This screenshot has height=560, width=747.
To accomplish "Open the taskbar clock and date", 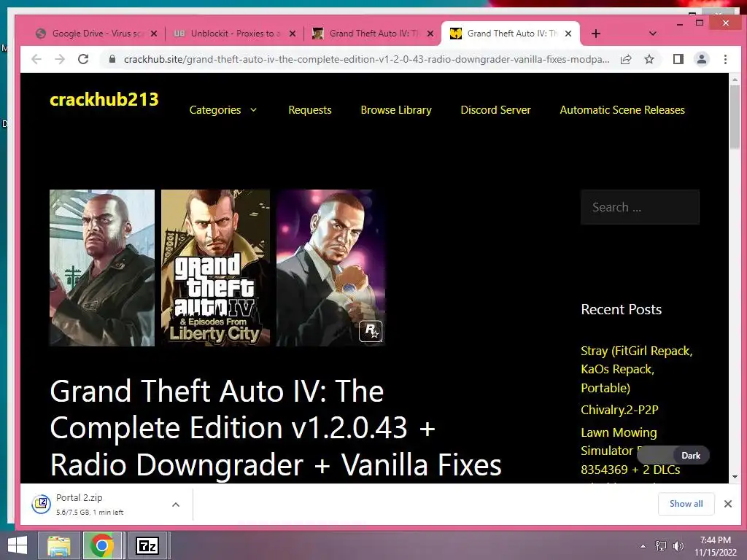I will point(716,546).
